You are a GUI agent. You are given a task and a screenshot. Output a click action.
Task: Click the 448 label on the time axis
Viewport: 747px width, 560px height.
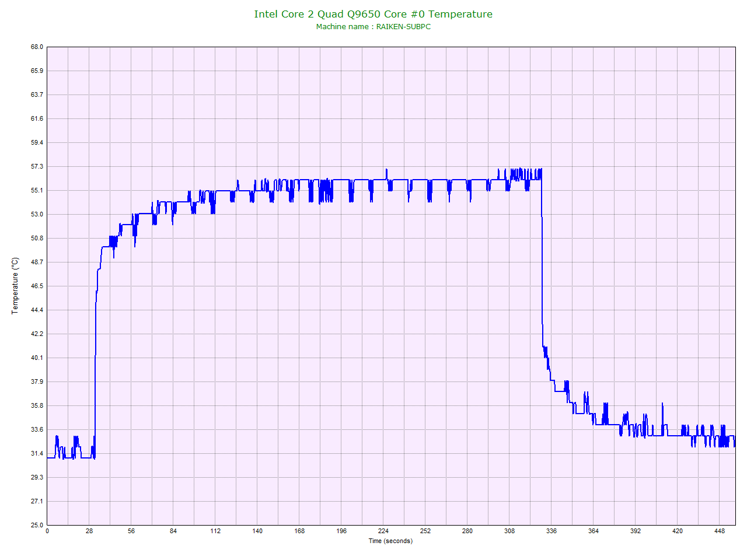(x=720, y=531)
